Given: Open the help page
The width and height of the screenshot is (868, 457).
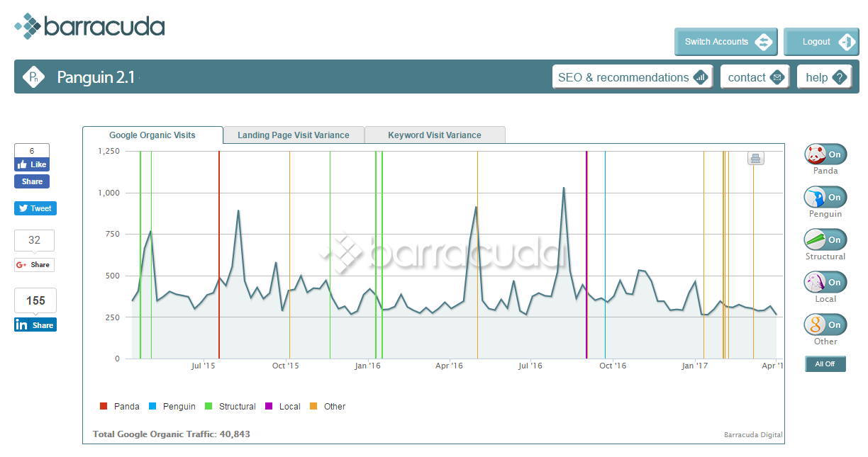Looking at the screenshot, I should pyautogui.click(x=825, y=77).
